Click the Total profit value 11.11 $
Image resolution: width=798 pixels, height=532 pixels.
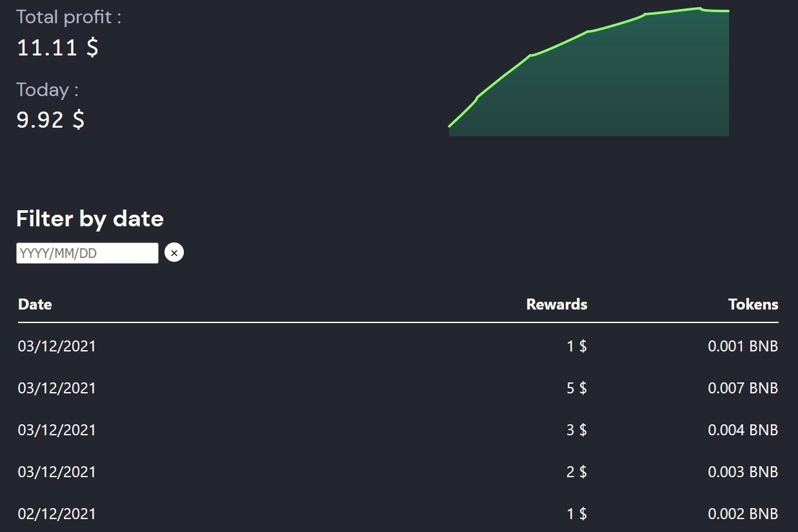click(x=57, y=48)
